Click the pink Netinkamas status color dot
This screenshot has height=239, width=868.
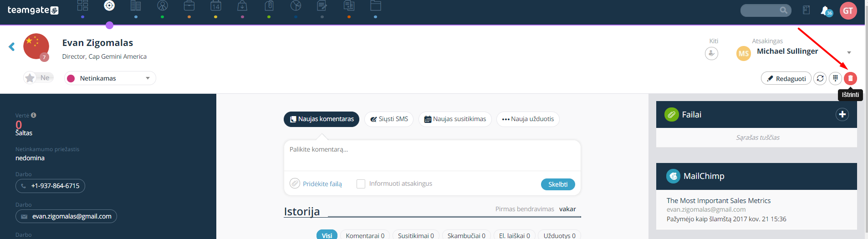tap(71, 78)
